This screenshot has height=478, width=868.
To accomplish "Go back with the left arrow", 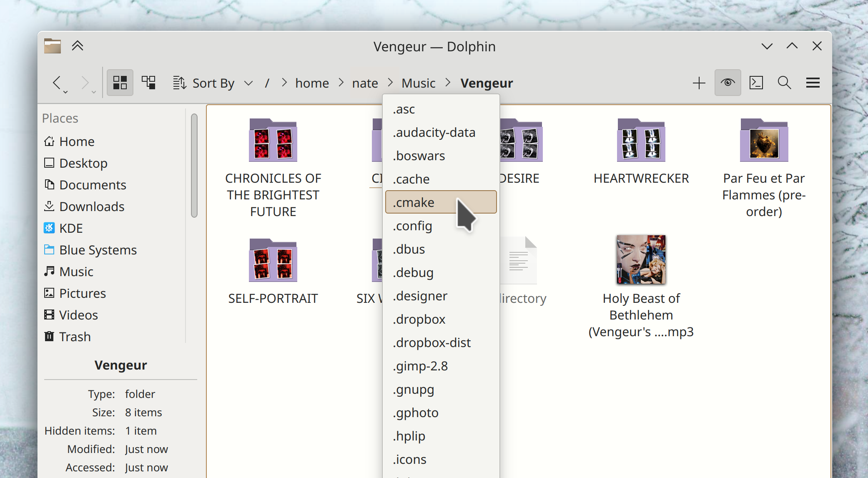I will (57, 83).
